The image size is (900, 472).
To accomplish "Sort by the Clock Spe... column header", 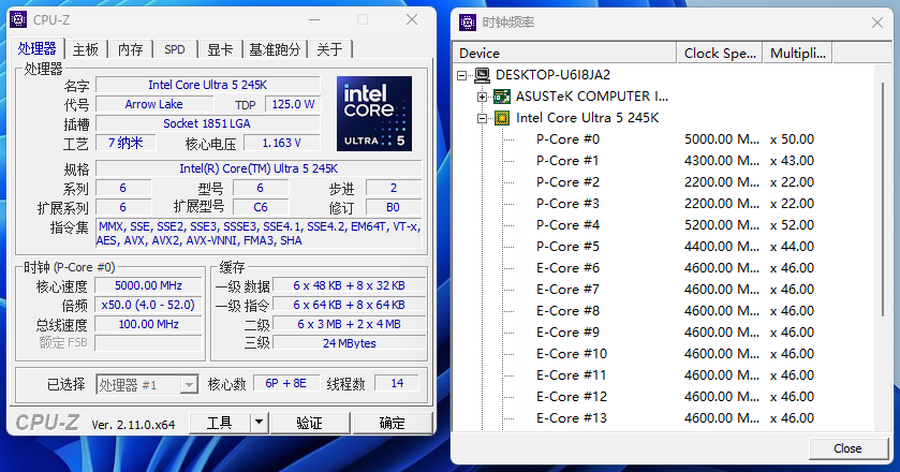I will coord(720,53).
